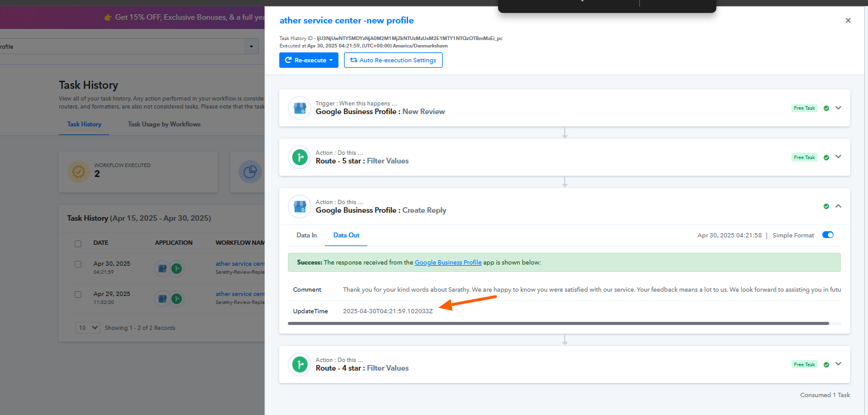Click the Workflow Executed badge icon

point(78,173)
